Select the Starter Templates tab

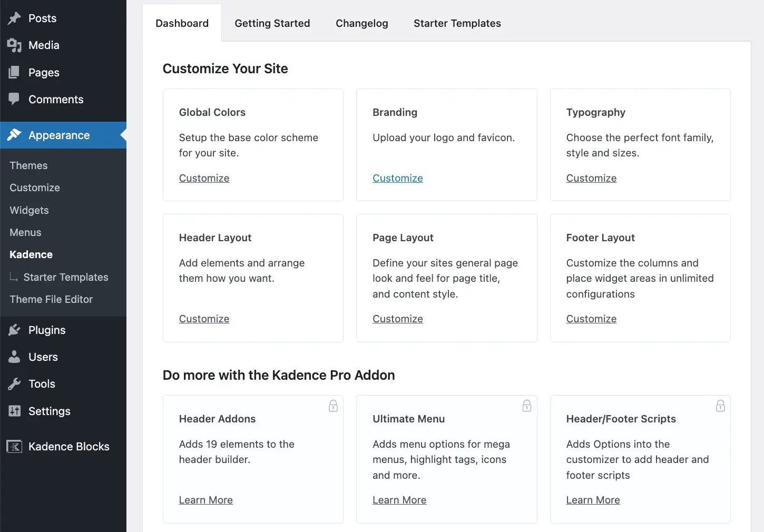click(457, 23)
